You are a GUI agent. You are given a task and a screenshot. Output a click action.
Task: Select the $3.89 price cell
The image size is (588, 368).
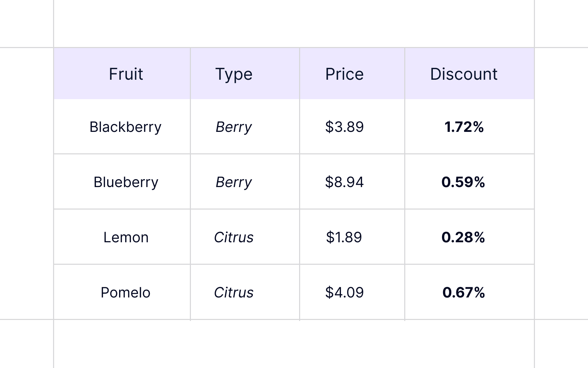(344, 127)
